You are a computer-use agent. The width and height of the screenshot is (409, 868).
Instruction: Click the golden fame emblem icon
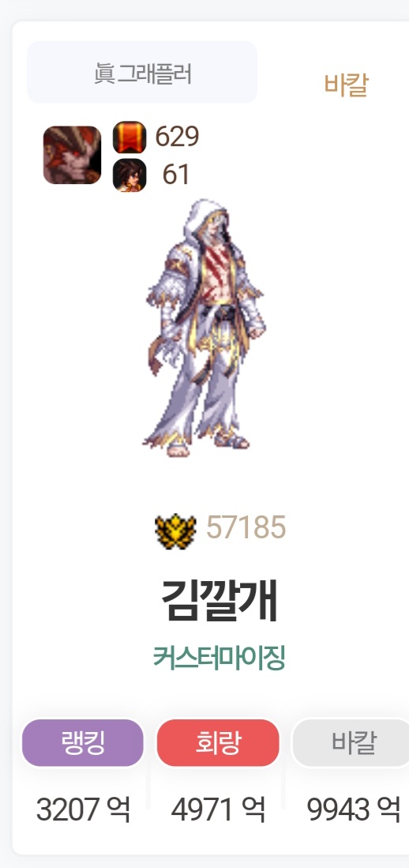(x=175, y=527)
